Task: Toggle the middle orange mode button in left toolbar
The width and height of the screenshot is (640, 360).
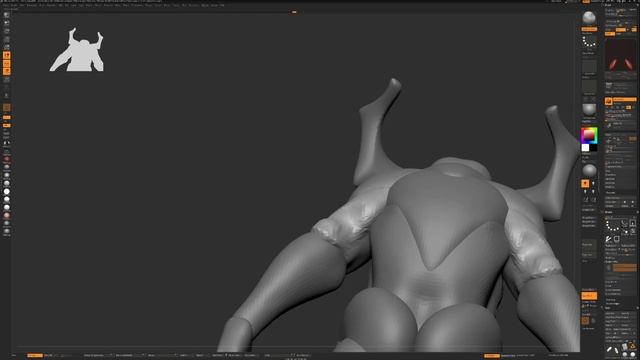Action: (7, 64)
